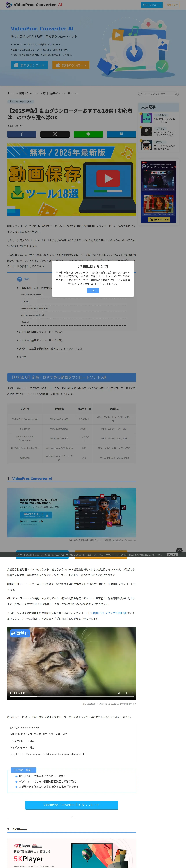The height and width of the screenshot is (868, 186).
Task: Confirm the copyright notice with OK
Action: pyautogui.click(x=93, y=290)
